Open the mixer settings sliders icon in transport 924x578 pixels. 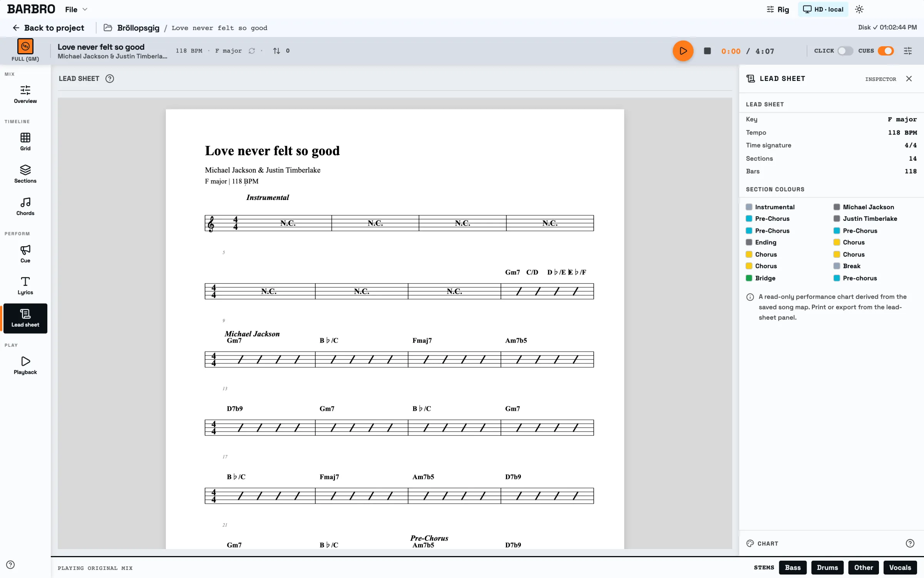click(x=908, y=51)
